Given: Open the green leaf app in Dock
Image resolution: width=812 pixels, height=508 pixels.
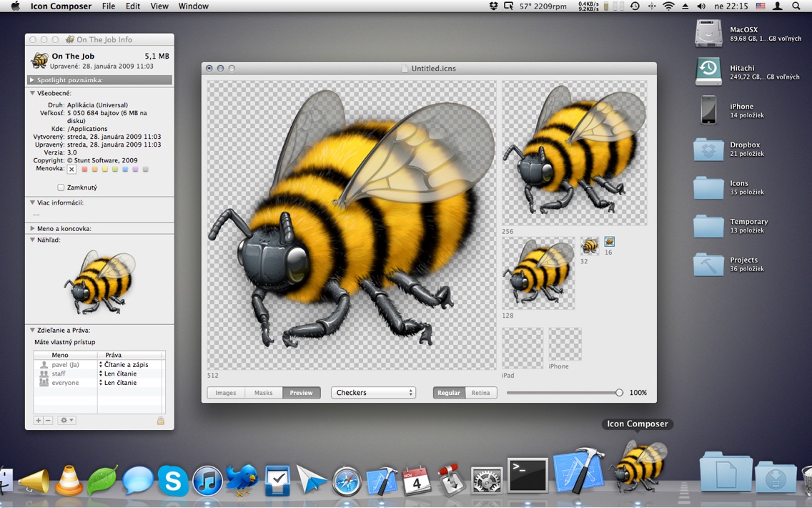Looking at the screenshot, I should [x=102, y=481].
